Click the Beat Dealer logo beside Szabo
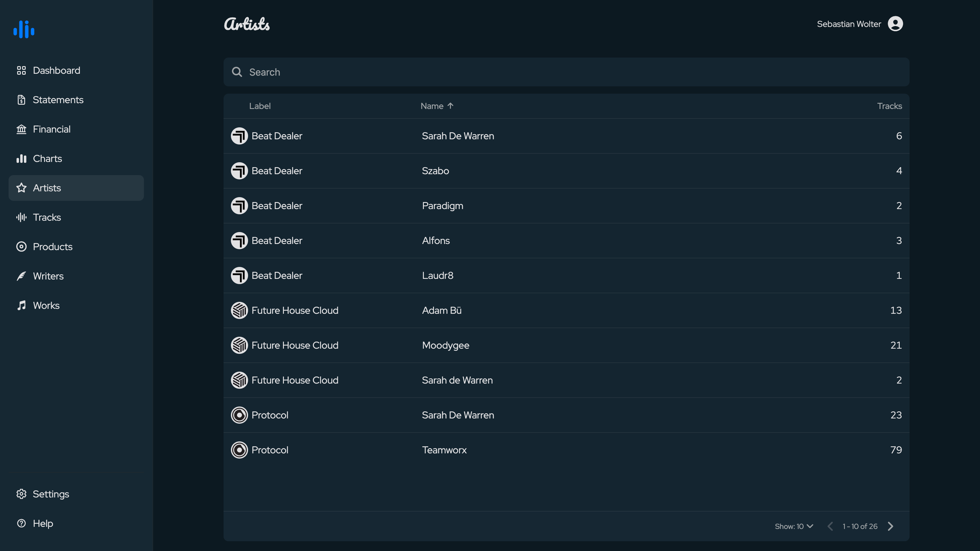 coord(239,171)
